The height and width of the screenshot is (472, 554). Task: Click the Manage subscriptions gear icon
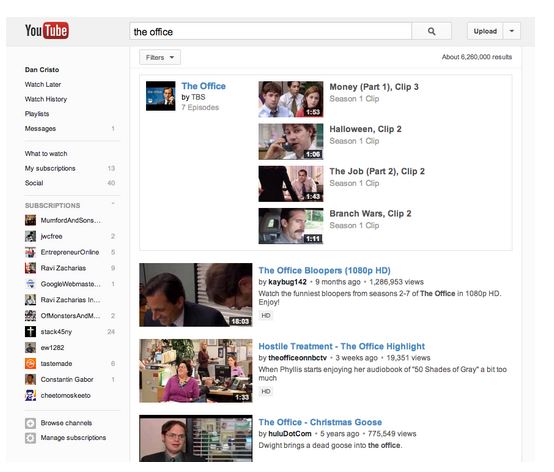(x=30, y=438)
